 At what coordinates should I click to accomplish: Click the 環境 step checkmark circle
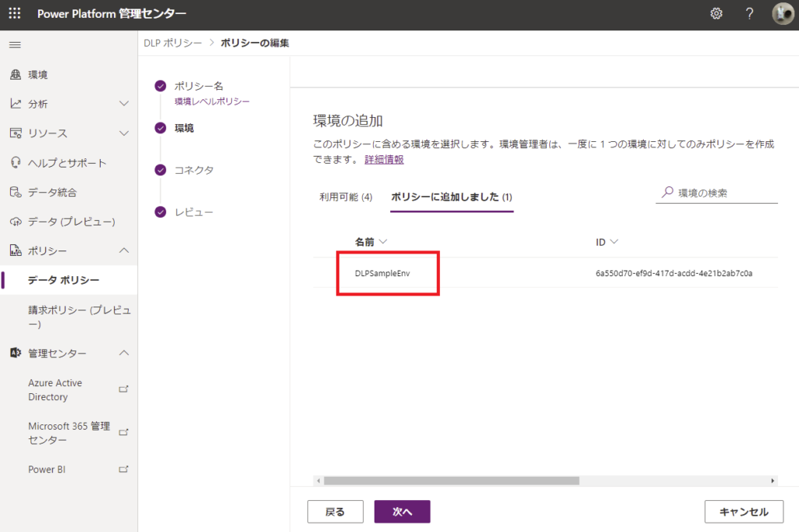pyautogui.click(x=161, y=128)
